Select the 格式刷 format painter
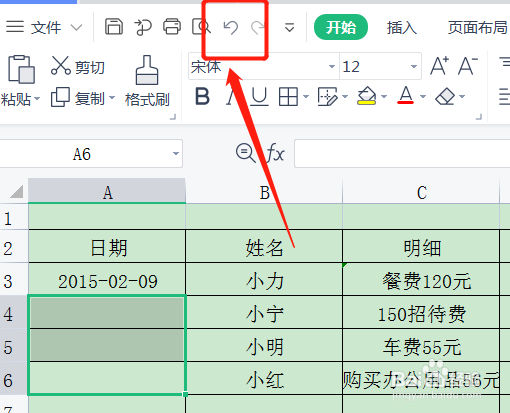 147,81
